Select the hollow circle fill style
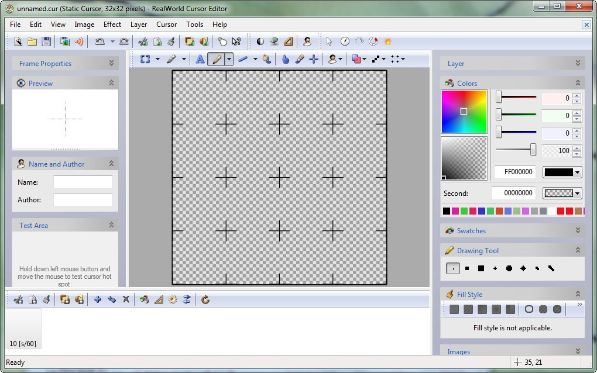 coord(529,309)
